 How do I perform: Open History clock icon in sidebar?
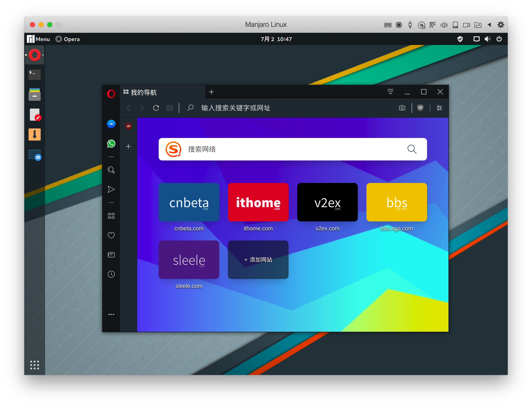click(x=111, y=274)
